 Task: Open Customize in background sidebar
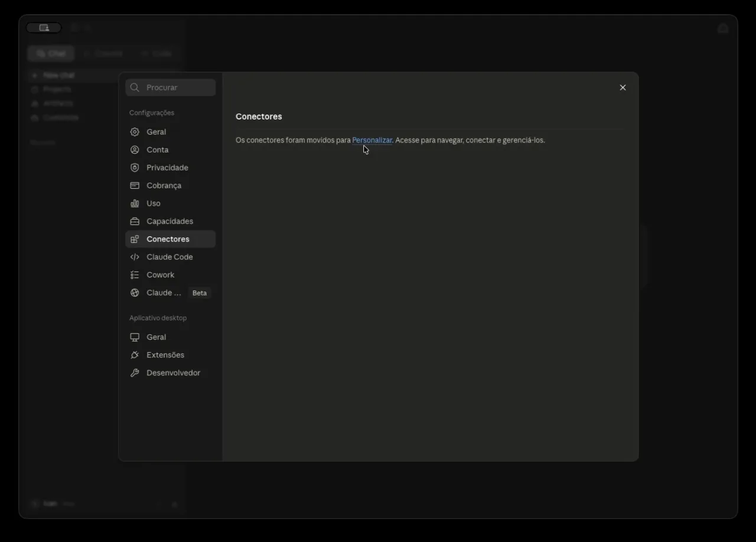54,117
